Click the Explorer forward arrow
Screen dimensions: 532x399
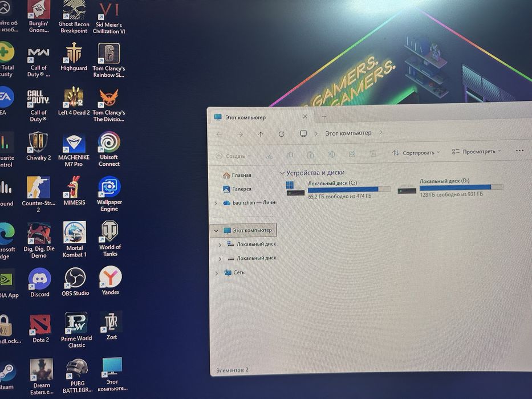[x=240, y=135]
